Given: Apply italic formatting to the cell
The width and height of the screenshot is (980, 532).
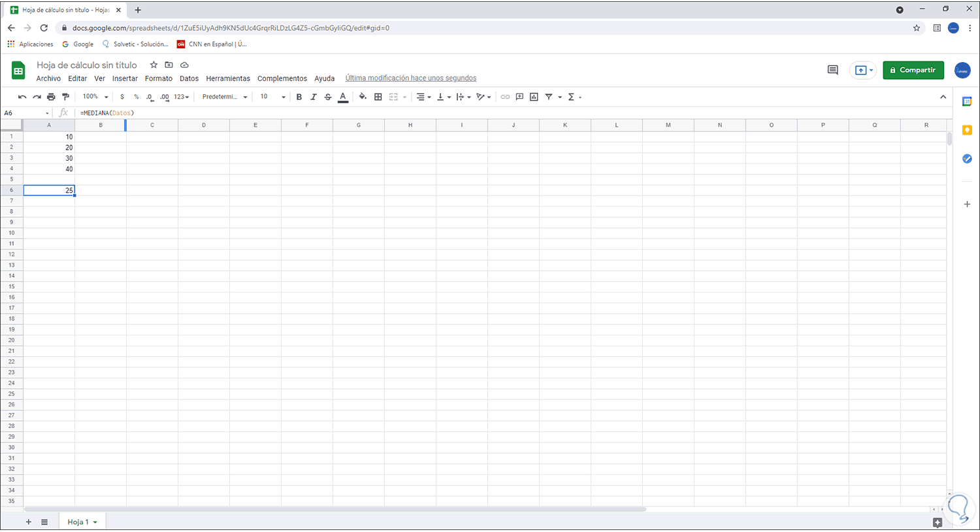Looking at the screenshot, I should pyautogui.click(x=313, y=97).
